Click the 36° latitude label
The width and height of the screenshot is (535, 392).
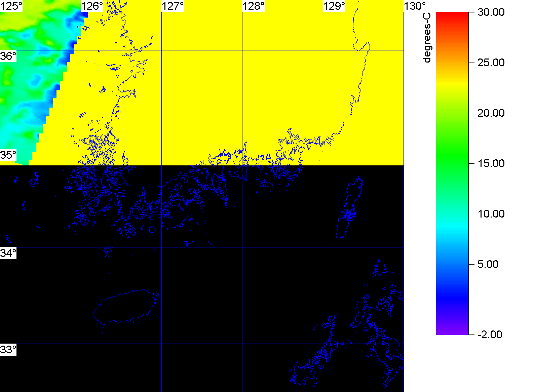coord(8,56)
